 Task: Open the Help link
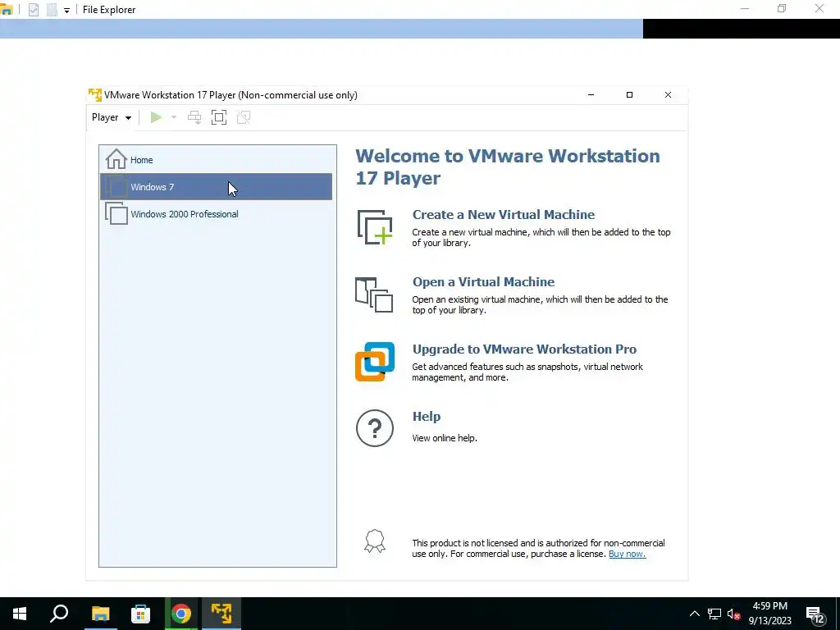click(427, 416)
